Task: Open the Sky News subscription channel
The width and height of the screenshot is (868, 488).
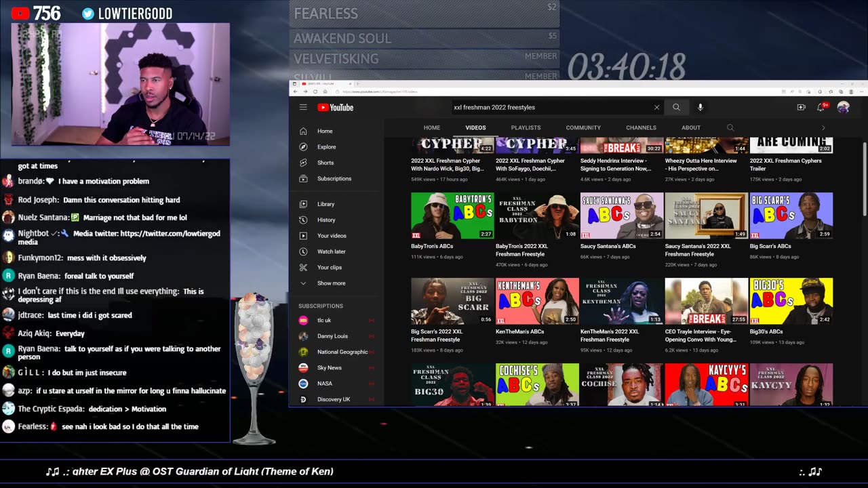Action: pos(336,367)
